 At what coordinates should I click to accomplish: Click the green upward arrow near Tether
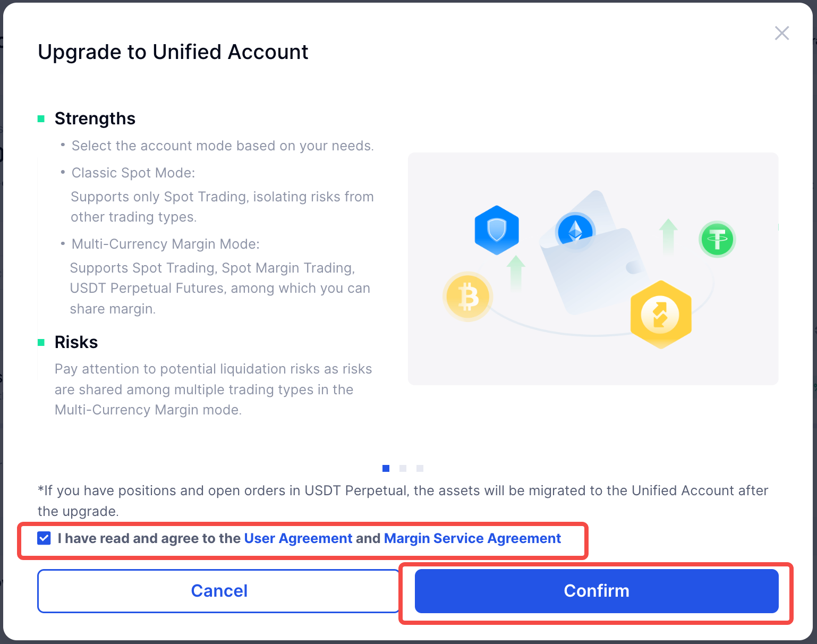pyautogui.click(x=668, y=236)
